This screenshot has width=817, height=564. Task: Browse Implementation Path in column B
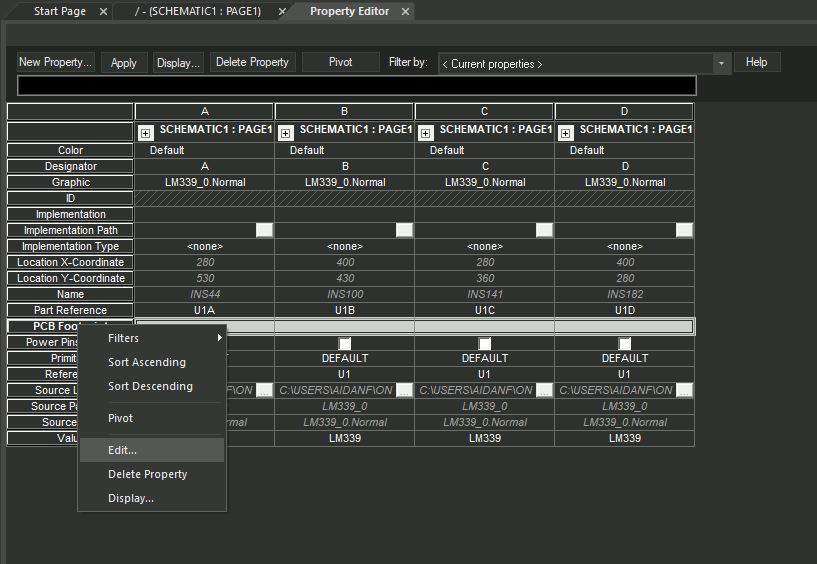click(404, 230)
